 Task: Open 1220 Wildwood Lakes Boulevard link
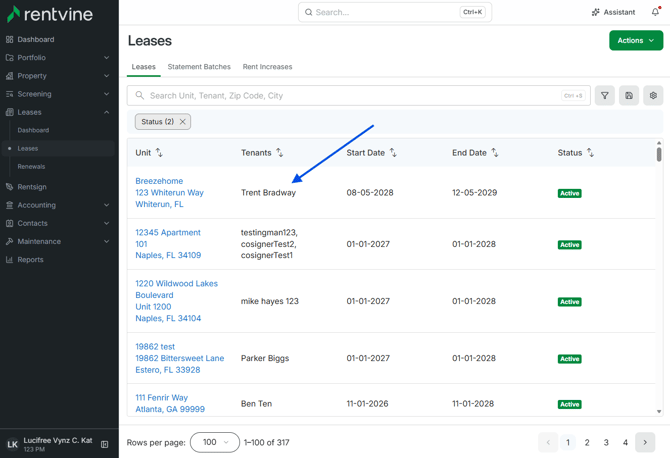click(x=176, y=301)
